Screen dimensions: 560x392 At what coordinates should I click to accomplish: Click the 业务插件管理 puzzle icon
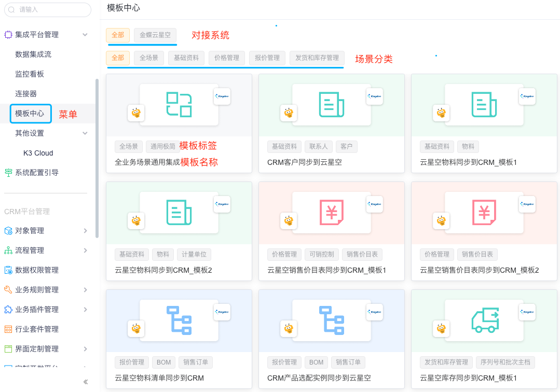coord(8,310)
